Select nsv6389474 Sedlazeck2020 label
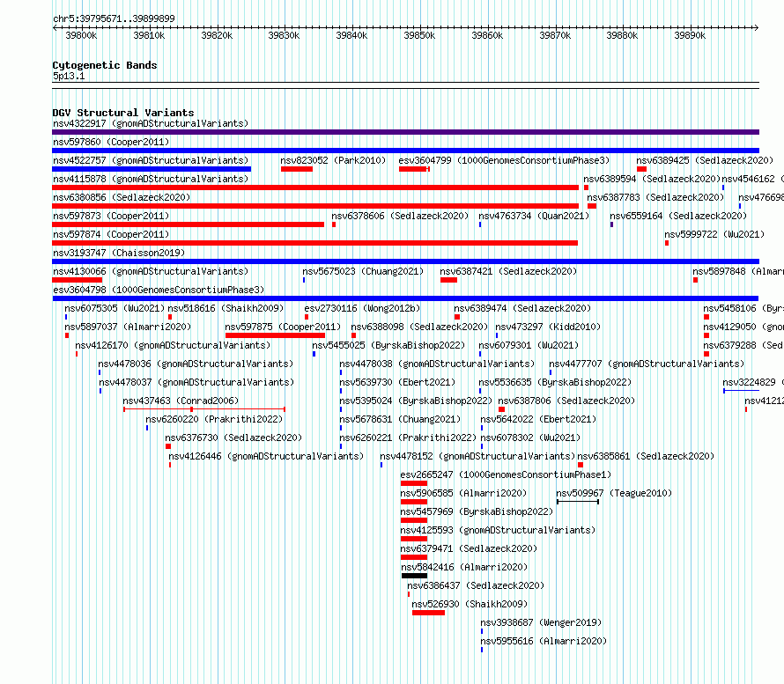This screenshot has width=784, height=684. pos(522,308)
